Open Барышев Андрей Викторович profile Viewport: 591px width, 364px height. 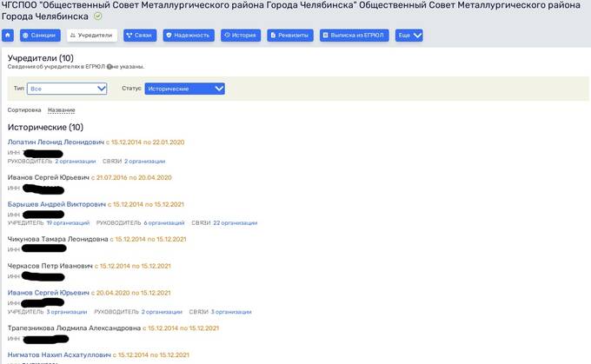pyautogui.click(x=56, y=204)
